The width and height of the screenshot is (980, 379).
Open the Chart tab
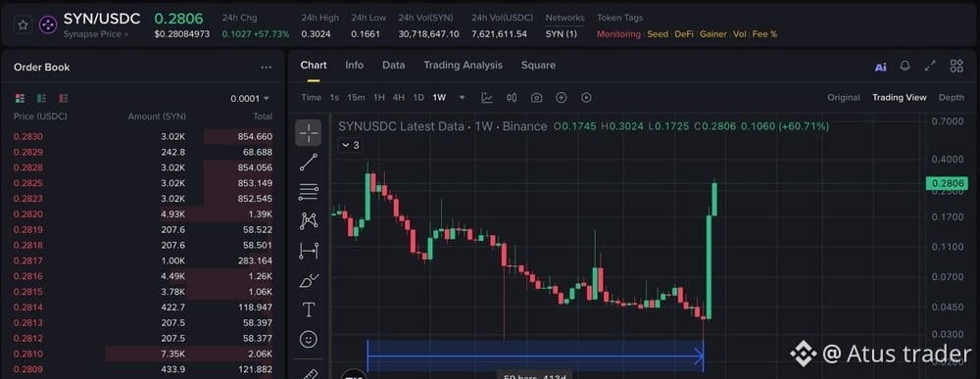pyautogui.click(x=314, y=65)
